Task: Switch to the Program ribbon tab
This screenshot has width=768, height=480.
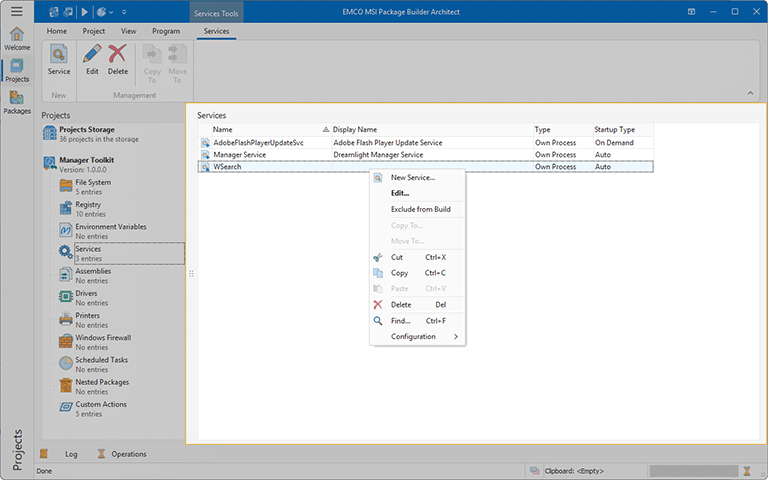Action: [166, 31]
